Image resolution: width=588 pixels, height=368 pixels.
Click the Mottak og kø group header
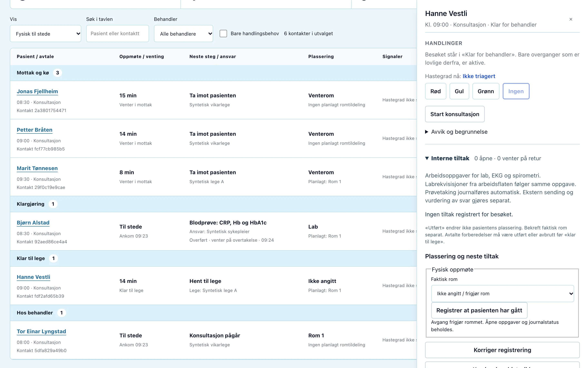tap(213, 73)
